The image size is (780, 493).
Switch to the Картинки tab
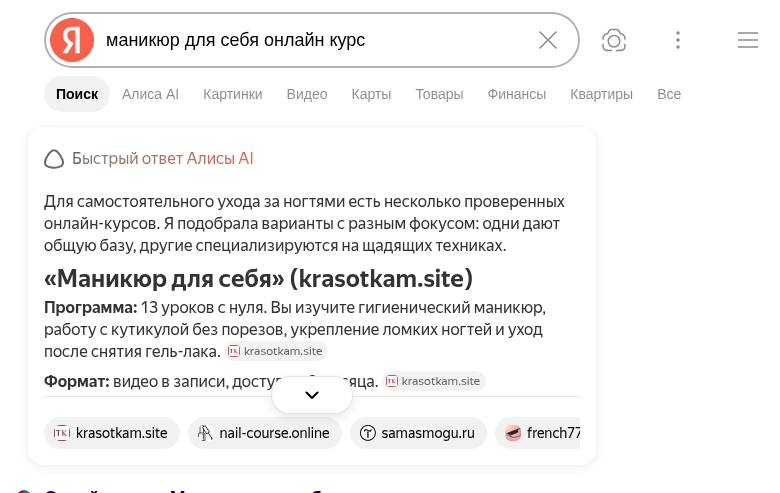tap(233, 94)
